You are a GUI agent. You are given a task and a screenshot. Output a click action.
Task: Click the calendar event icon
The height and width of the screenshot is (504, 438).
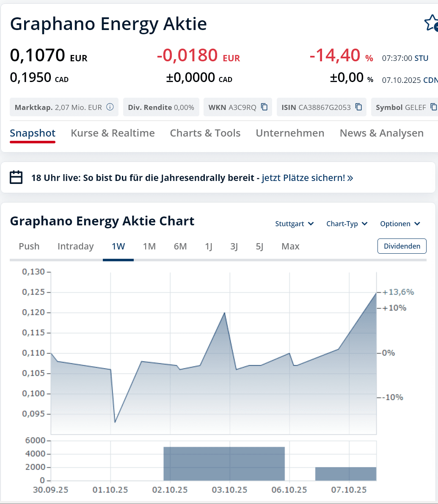click(x=16, y=178)
